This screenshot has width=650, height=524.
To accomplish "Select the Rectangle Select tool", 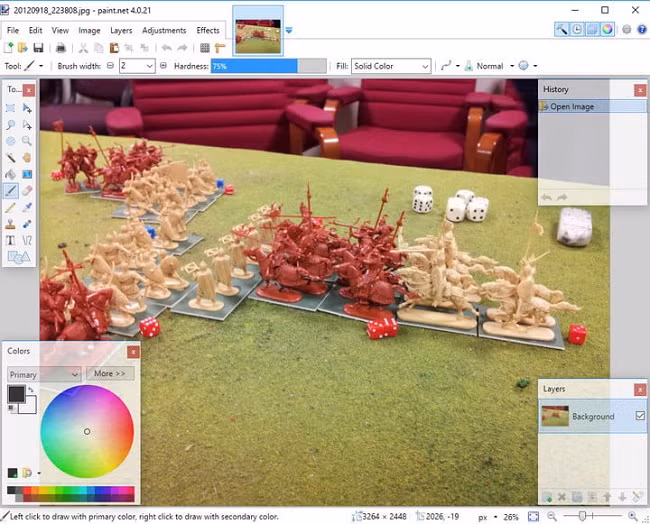I will click(x=11, y=108).
